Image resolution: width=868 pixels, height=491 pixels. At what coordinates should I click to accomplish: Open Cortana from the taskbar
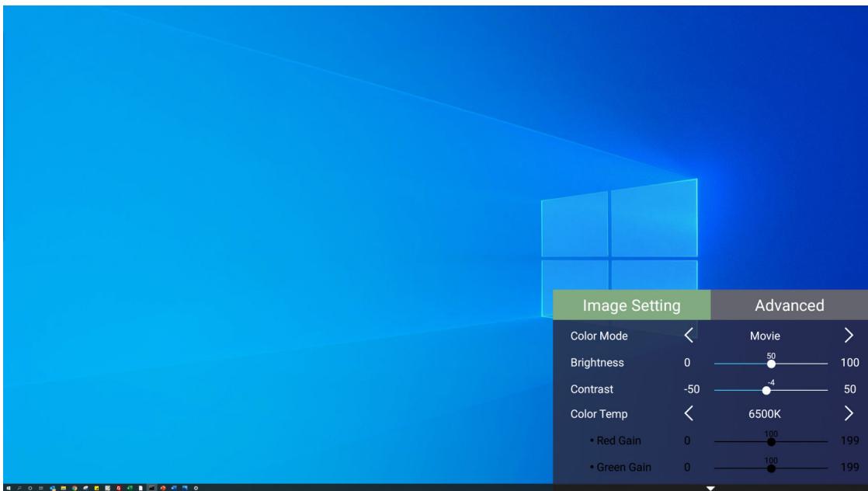[x=30, y=488]
